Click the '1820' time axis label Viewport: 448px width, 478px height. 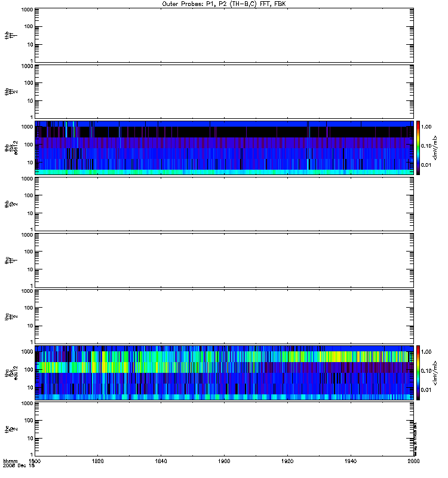point(98,461)
